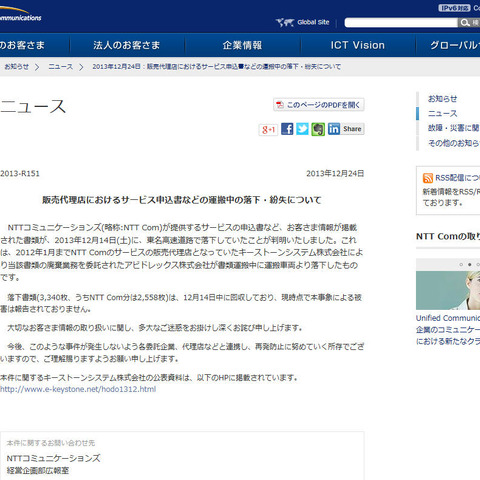The width and height of the screenshot is (480, 480).
Task: Click the Unified Communications banner image
Action: click(x=448, y=290)
